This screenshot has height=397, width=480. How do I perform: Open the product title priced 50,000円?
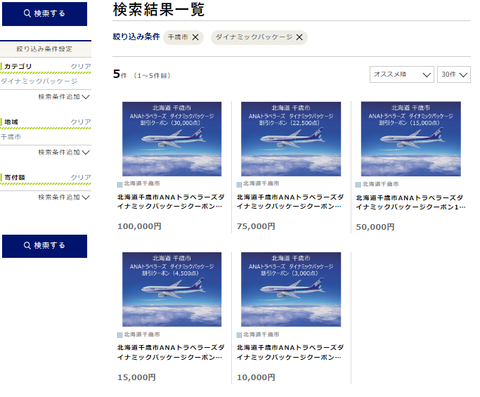pyautogui.click(x=410, y=202)
